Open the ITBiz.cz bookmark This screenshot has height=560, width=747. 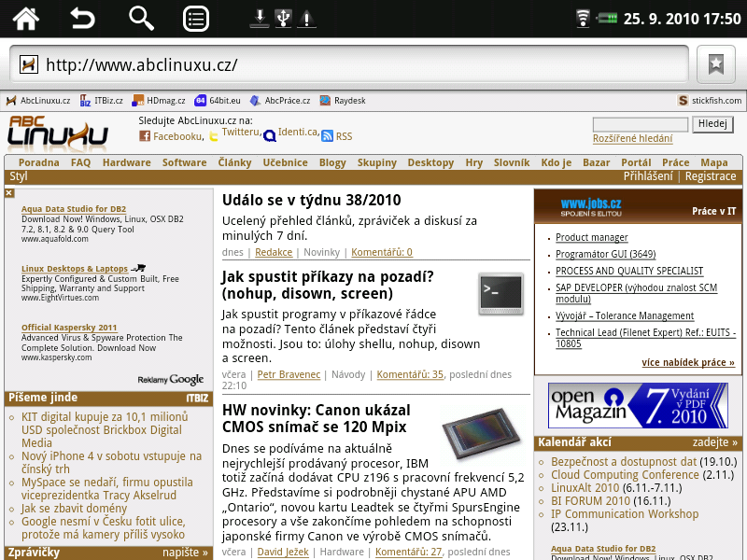tap(102, 101)
